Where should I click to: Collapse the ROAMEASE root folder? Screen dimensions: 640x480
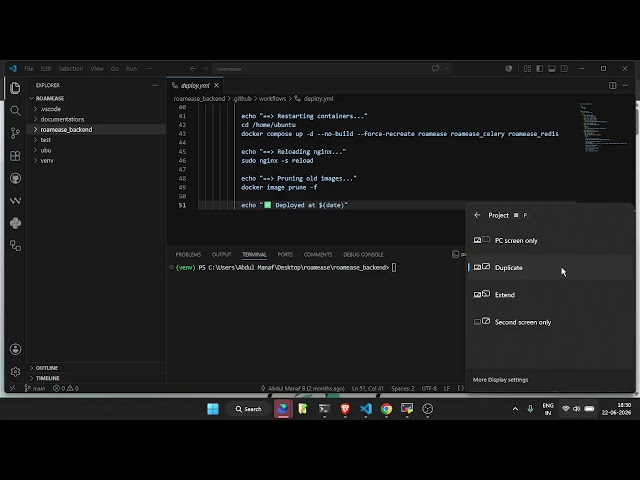point(96,98)
